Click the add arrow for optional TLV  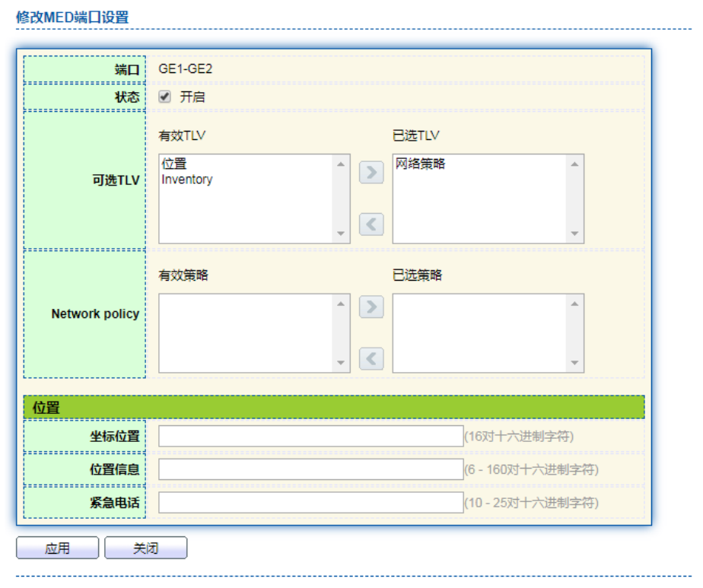pyautogui.click(x=371, y=173)
